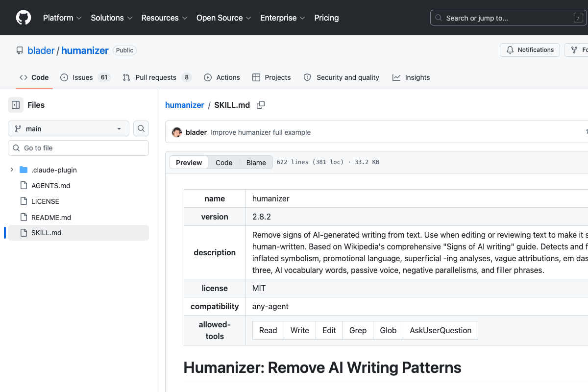Open the Open Source dropdown
This screenshot has height=392, width=588.
coord(223,18)
